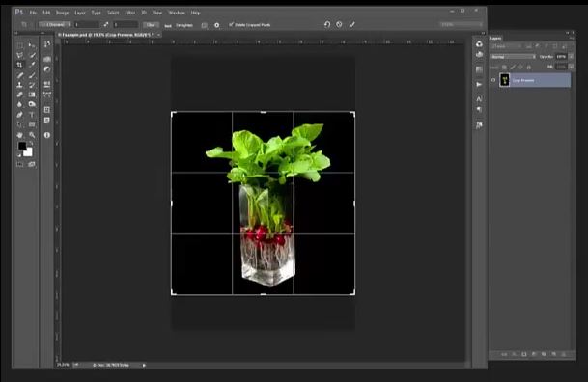Select the History Brush tool
The image size is (588, 382).
point(32,85)
